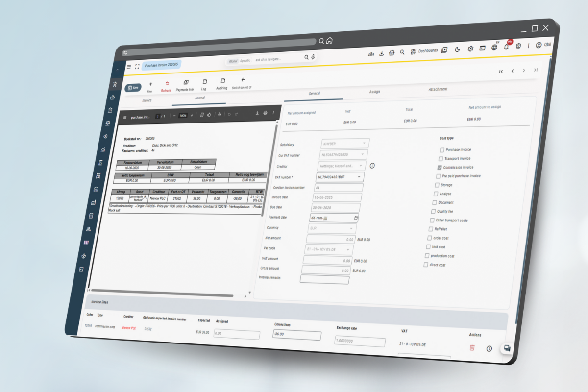Image resolution: width=588 pixels, height=392 pixels.
Task: Check the Purchase invoice cost type
Action: point(442,150)
